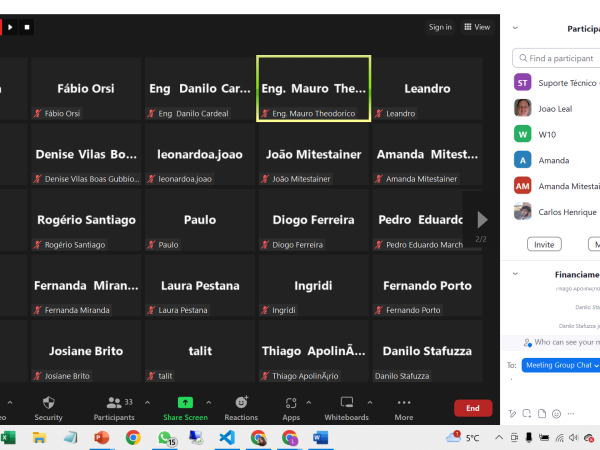This screenshot has width=600, height=450.
Task: Go to next gallery page arrow
Action: [482, 220]
